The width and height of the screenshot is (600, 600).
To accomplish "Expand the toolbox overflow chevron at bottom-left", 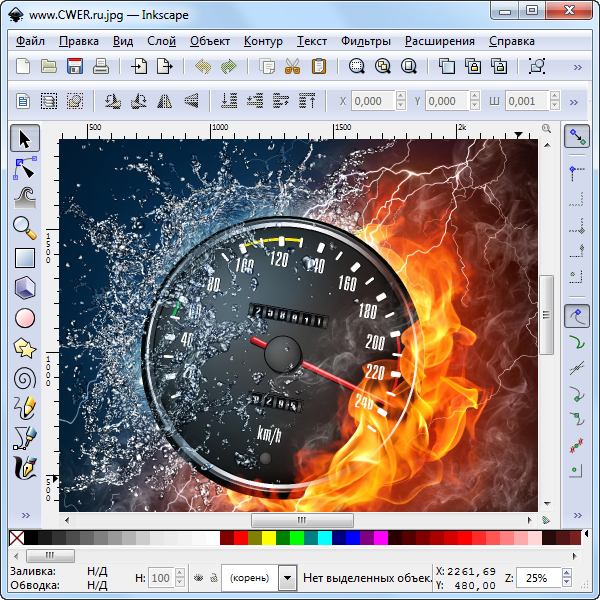I will [x=25, y=515].
